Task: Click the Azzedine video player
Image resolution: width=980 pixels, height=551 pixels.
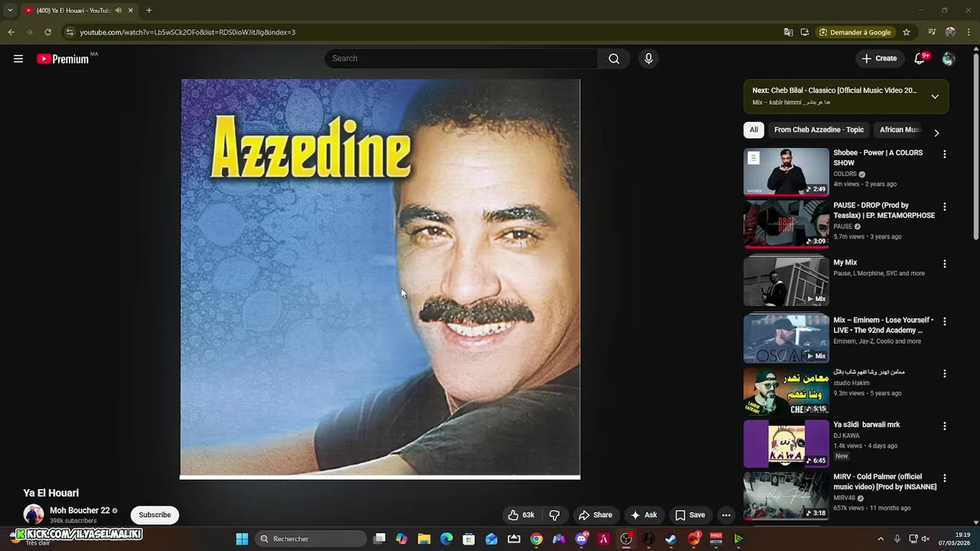Action: [x=381, y=279]
